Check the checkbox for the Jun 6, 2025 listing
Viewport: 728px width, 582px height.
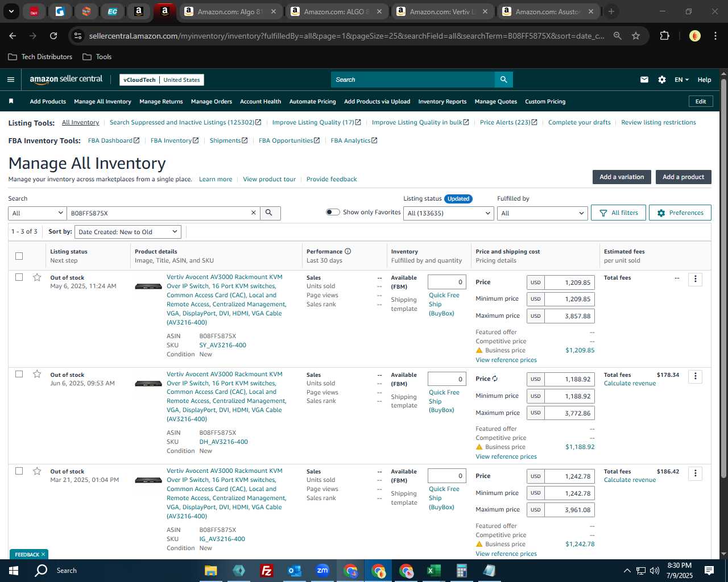click(19, 374)
